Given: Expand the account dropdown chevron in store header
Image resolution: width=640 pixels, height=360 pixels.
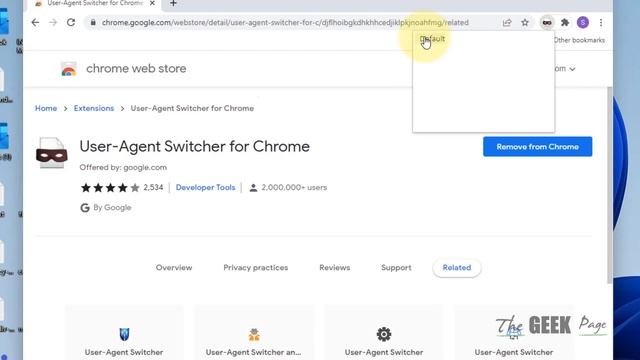Looking at the screenshot, I should click(572, 69).
